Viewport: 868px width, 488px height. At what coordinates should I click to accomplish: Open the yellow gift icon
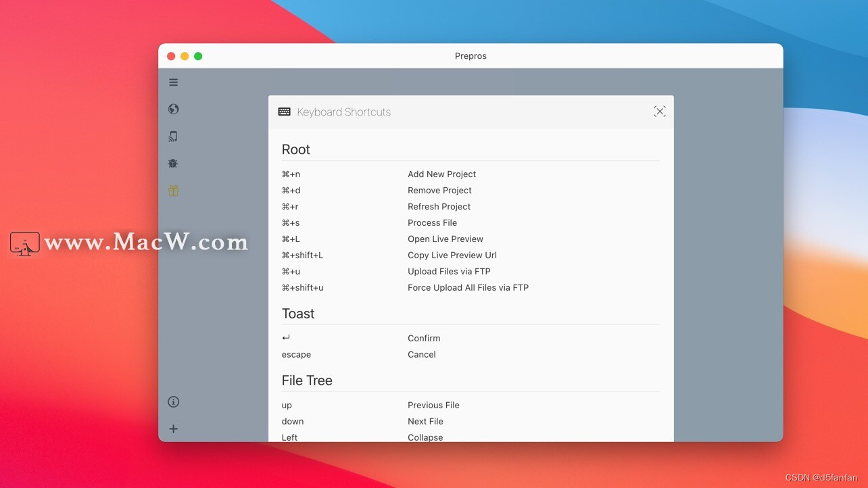[x=173, y=190]
